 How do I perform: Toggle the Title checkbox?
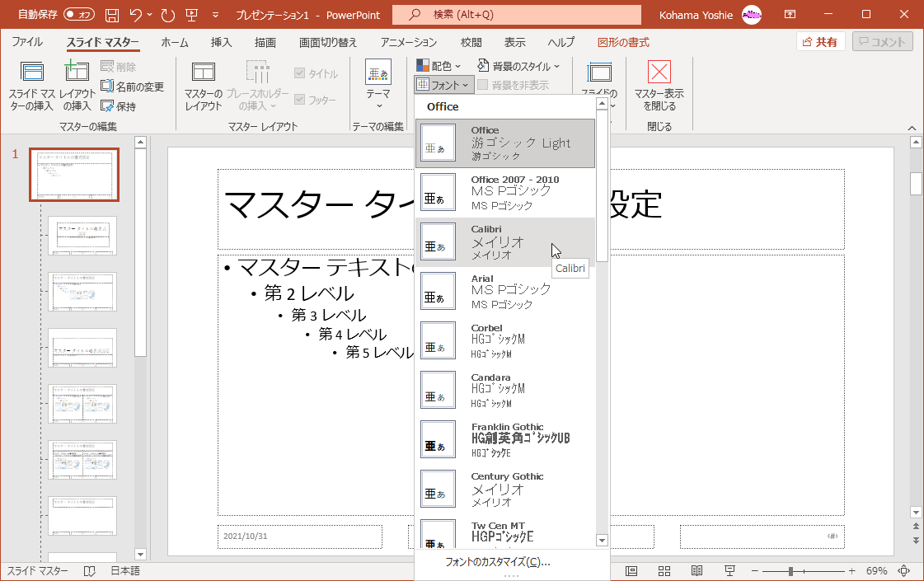[300, 73]
